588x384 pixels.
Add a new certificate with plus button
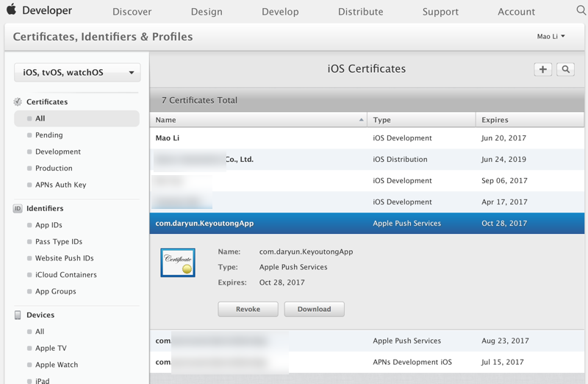click(542, 69)
